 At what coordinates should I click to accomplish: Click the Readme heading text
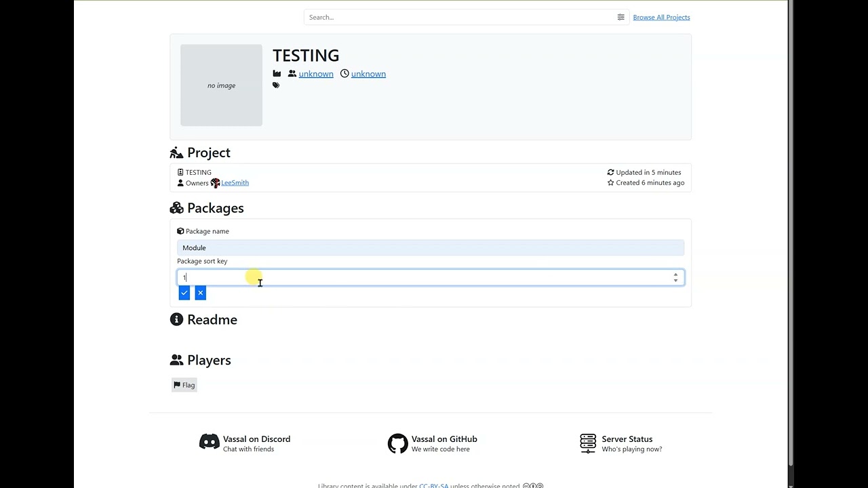(x=212, y=320)
